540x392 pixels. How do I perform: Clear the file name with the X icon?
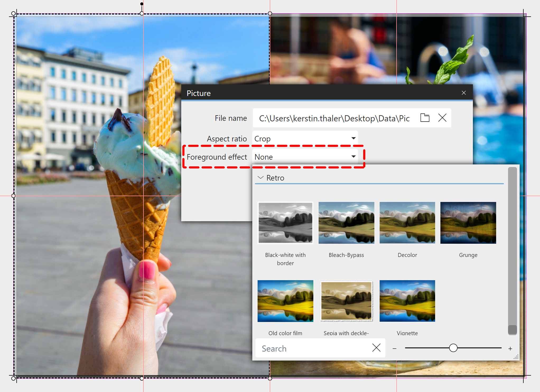coord(443,118)
